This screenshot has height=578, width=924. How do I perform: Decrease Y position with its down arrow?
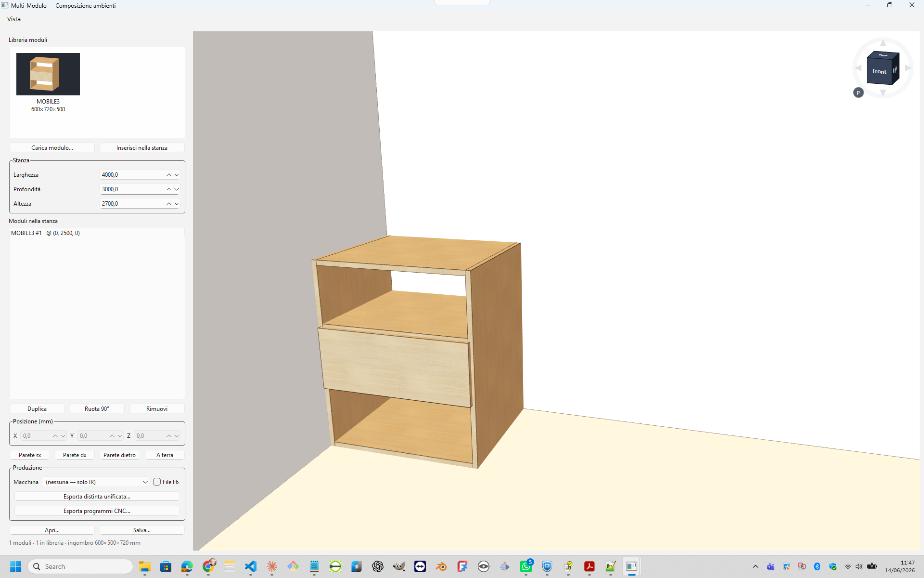point(120,436)
